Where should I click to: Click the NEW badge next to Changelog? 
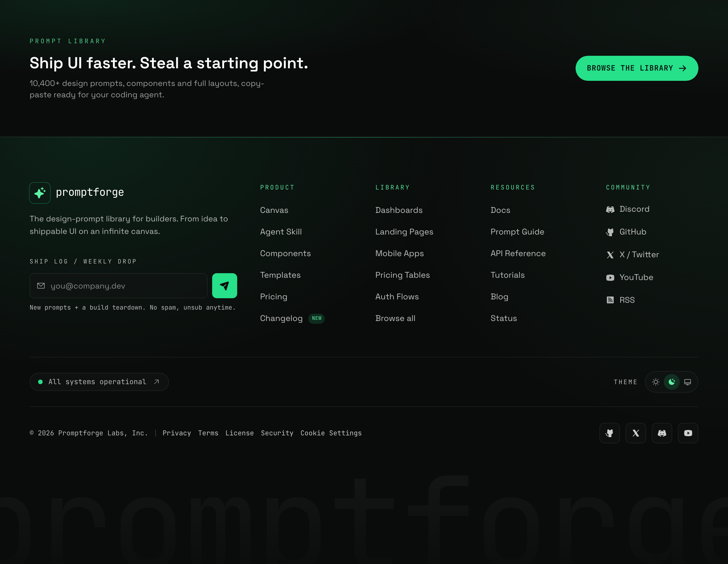[317, 318]
